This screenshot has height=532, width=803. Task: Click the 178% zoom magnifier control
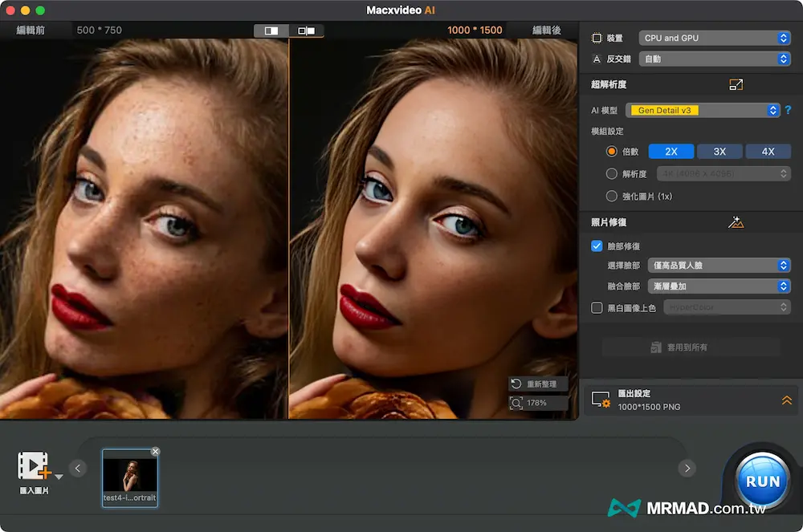[x=517, y=403]
